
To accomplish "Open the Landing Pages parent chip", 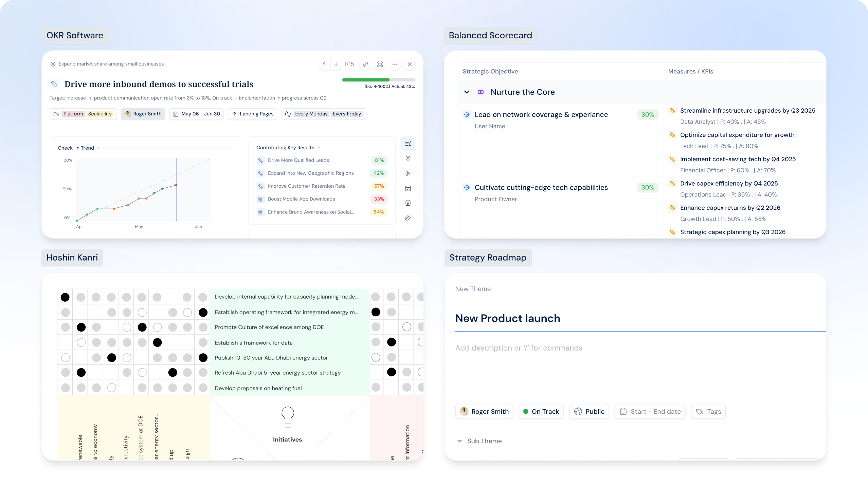I will click(x=253, y=114).
